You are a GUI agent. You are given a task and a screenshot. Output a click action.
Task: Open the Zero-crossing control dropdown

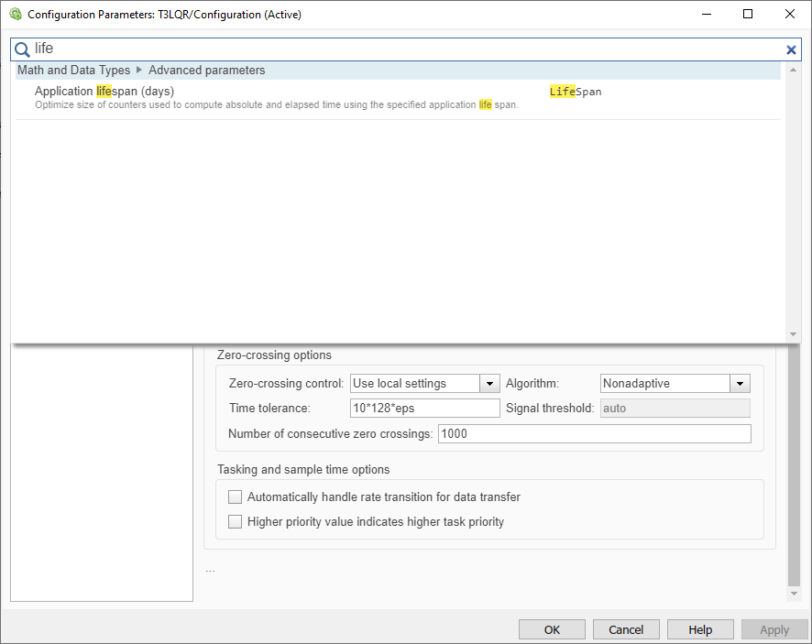point(424,383)
